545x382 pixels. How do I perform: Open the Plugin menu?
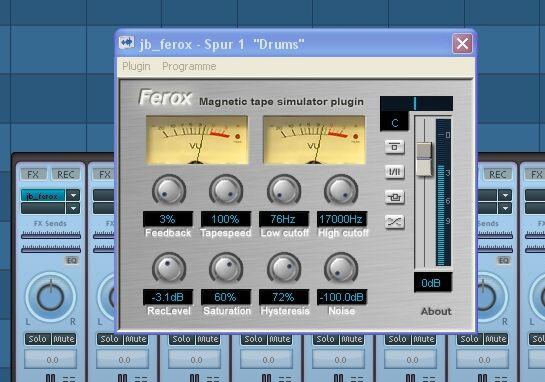pos(136,66)
